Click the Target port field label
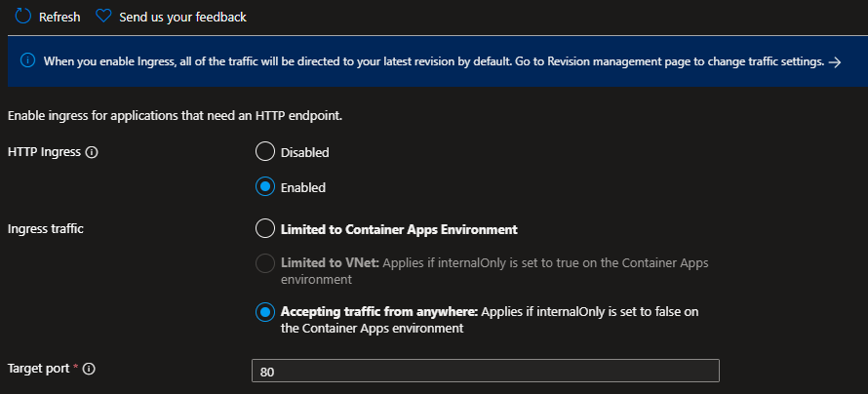The height and width of the screenshot is (394, 868). [38, 369]
